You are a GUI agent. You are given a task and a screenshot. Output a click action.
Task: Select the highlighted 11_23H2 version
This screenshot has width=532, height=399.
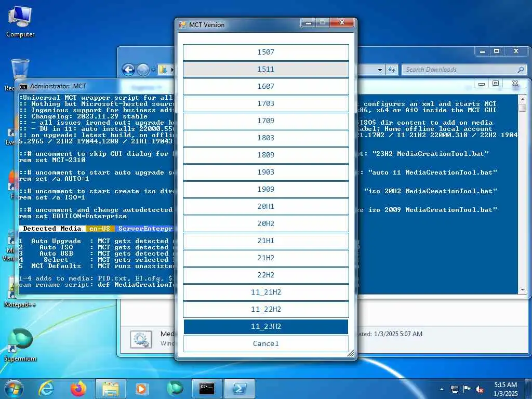(x=265, y=326)
